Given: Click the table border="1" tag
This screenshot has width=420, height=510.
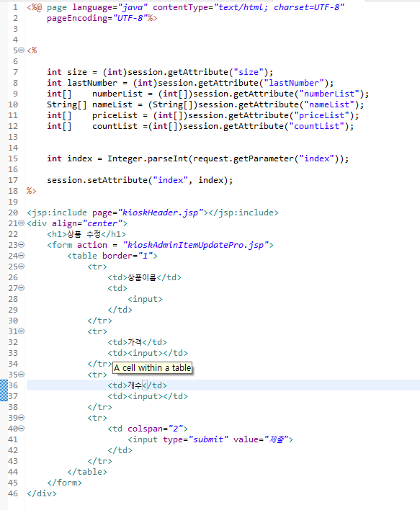Looking at the screenshot, I should pyautogui.click(x=112, y=256).
